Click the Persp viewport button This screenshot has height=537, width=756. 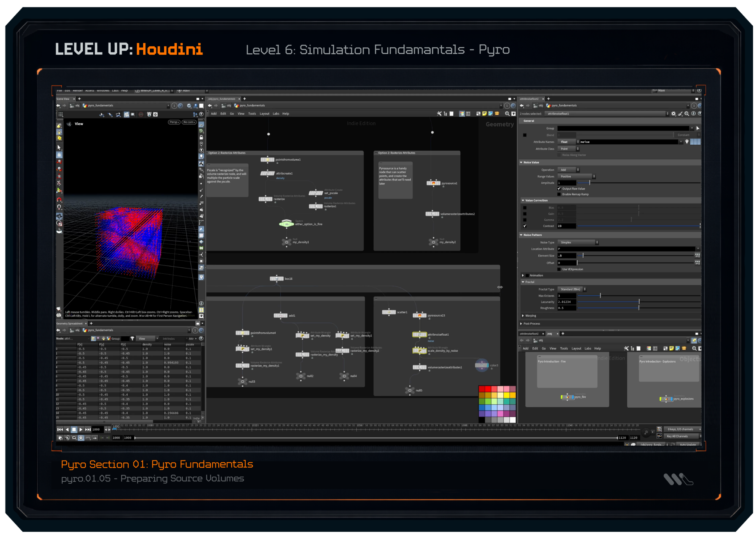pyautogui.click(x=174, y=122)
